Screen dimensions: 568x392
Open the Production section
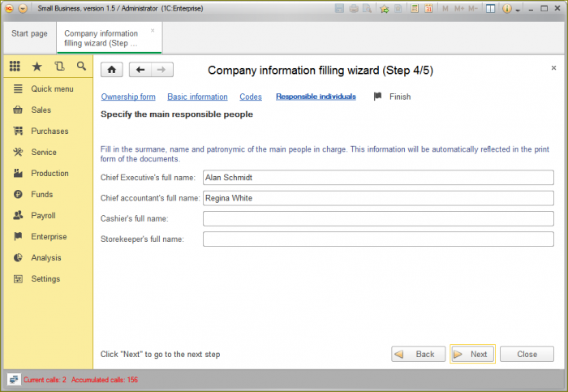(x=49, y=173)
